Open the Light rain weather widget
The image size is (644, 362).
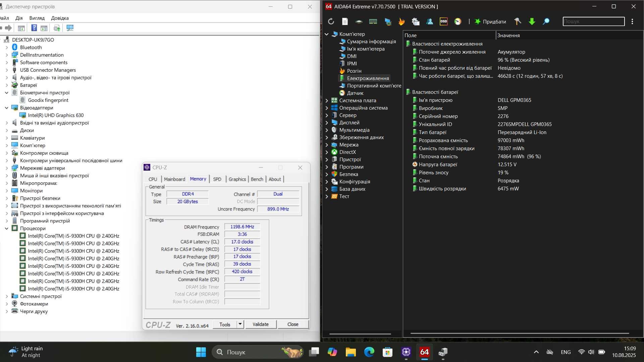[x=25, y=352]
